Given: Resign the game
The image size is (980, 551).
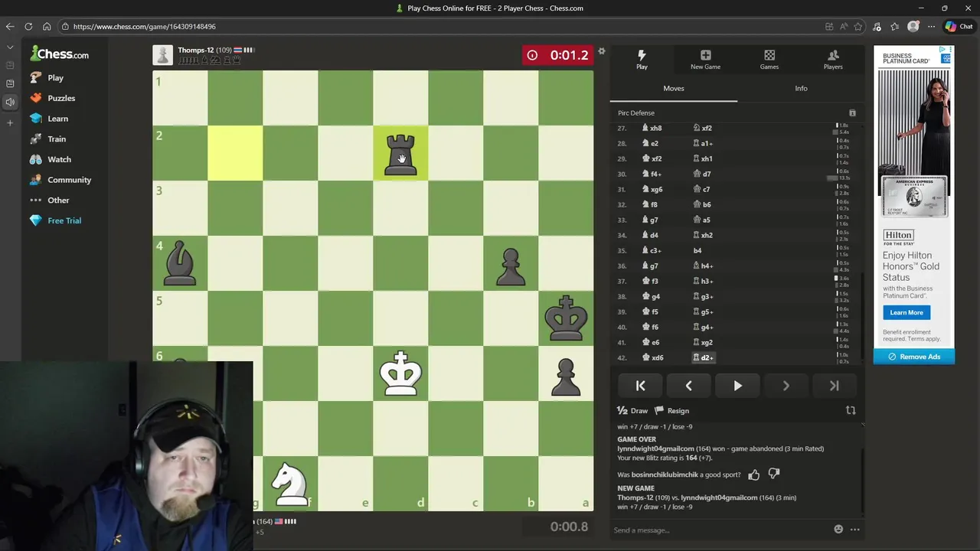Looking at the screenshot, I should tap(672, 411).
